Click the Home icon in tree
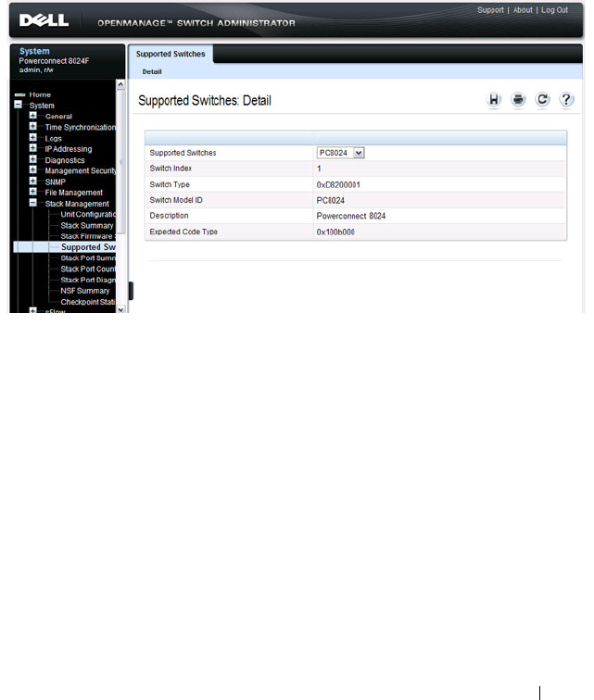594x700 pixels. (19, 94)
